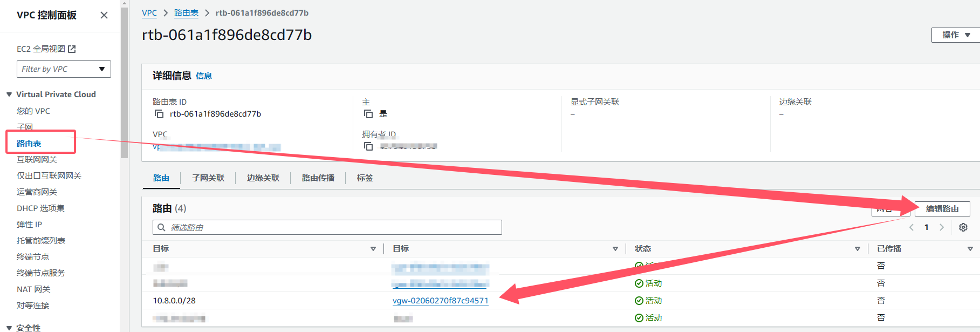This screenshot has height=332, width=980.
Task: Go to previous routes page
Action: pyautogui.click(x=912, y=227)
